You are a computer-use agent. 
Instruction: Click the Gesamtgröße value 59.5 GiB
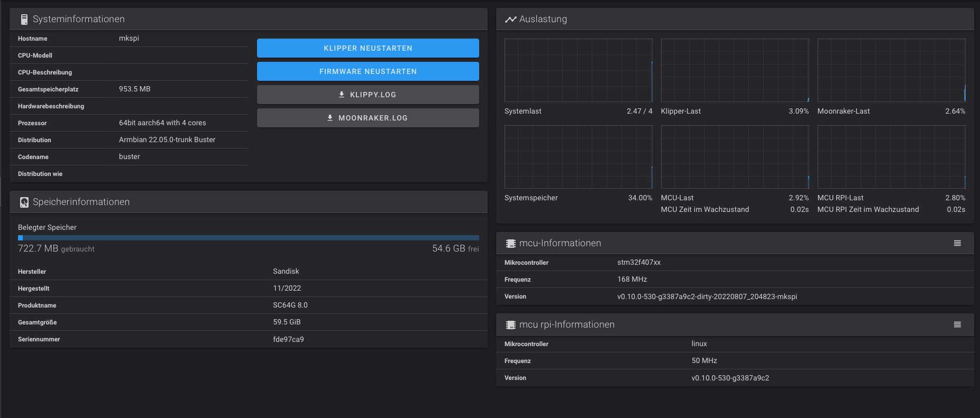tap(287, 322)
